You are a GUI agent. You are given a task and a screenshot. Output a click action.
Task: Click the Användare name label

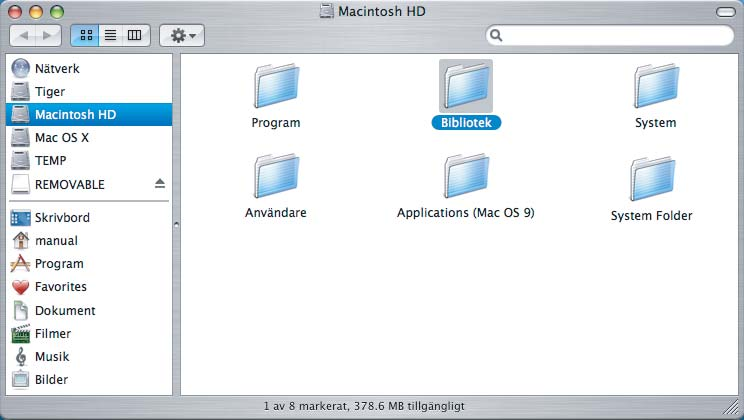coord(276,213)
